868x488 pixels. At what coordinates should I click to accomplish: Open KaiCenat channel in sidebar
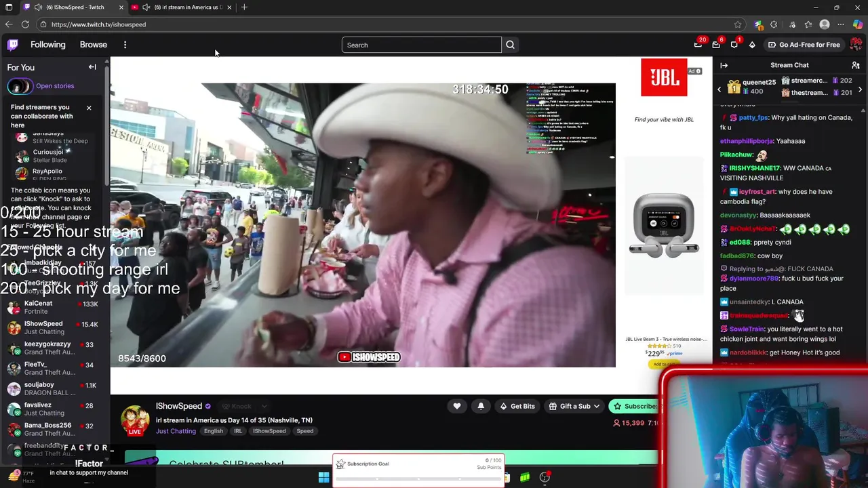tap(54, 308)
